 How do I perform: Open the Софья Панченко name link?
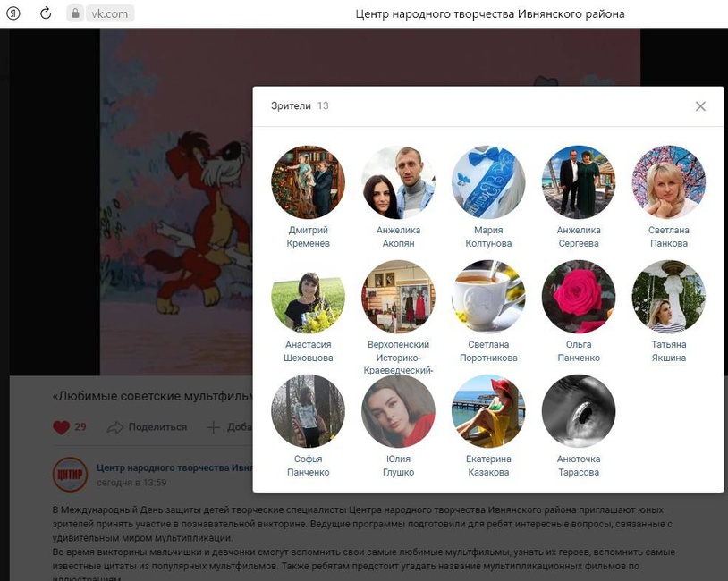pyautogui.click(x=309, y=466)
